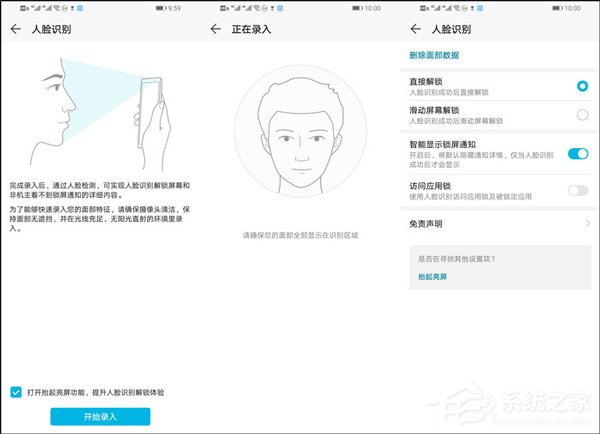Turn off 智能显示锁屏通知 switch
Image resolution: width=600 pixels, height=434 pixels.
pos(578,154)
